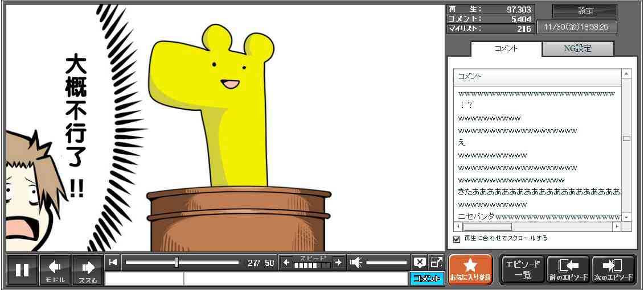The width and height of the screenshot is (644, 290).
Task: Switch to the NG設定 tab
Action: click(577, 49)
